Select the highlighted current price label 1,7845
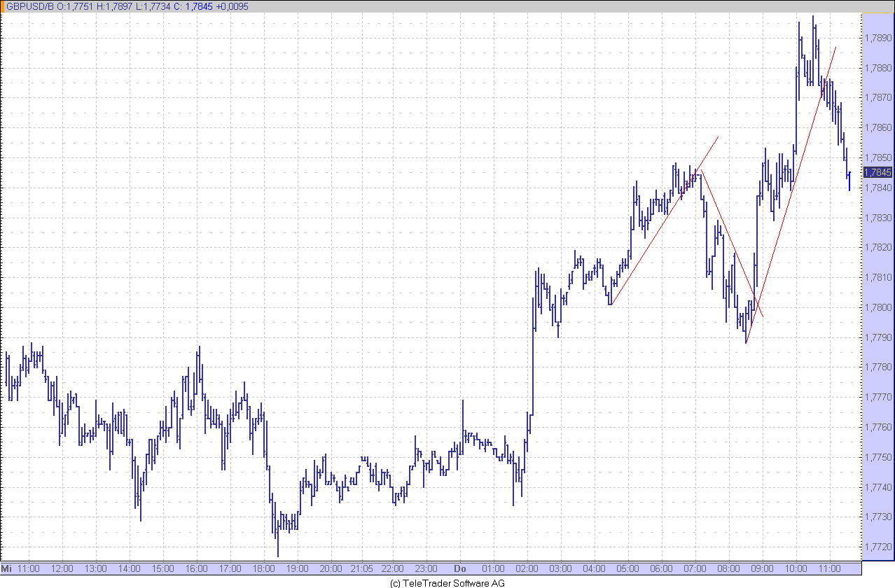The width and height of the screenshot is (895, 588). [878, 172]
